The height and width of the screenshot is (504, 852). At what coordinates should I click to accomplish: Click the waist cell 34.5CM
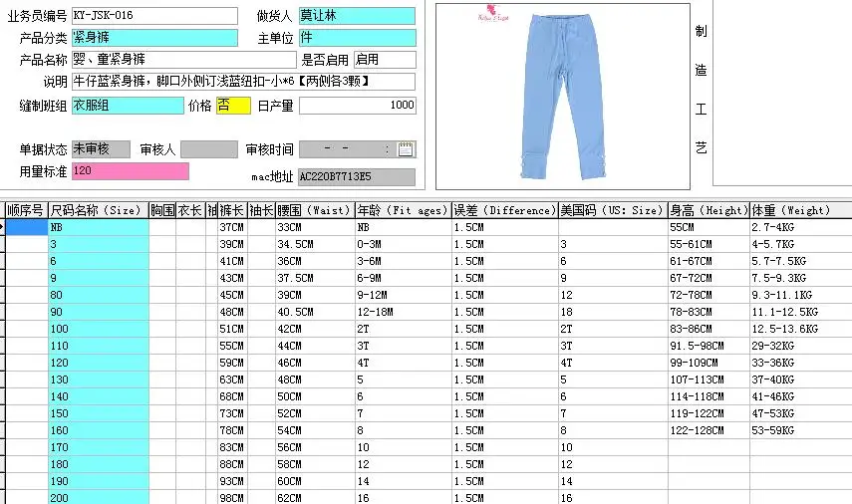coord(315,244)
